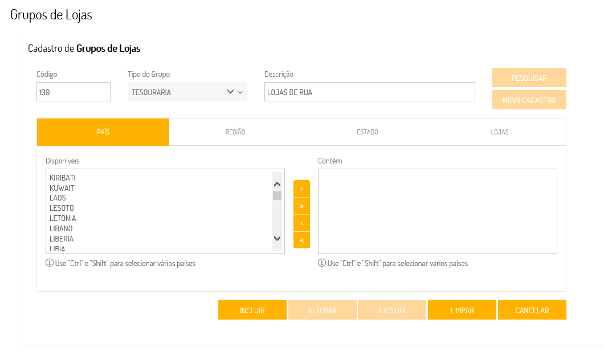The width and height of the screenshot is (604, 364).
Task: Click the Limpar button
Action: [x=462, y=310]
